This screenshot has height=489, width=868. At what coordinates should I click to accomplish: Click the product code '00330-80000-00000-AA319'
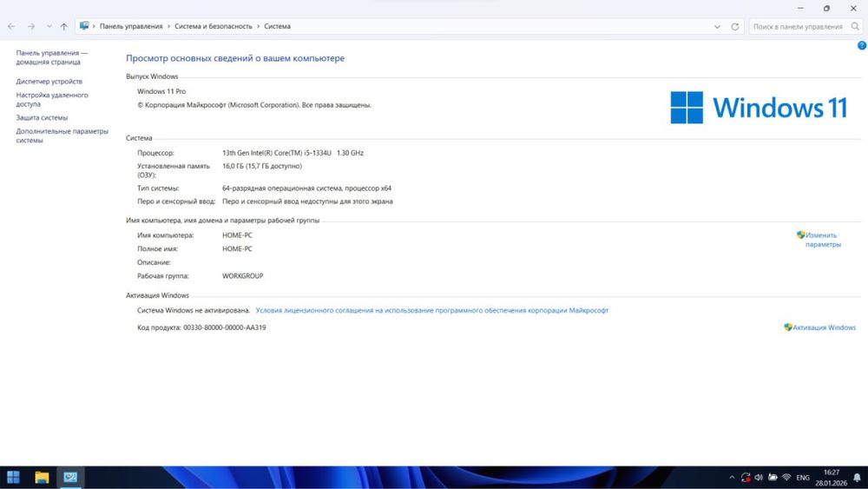[225, 327]
